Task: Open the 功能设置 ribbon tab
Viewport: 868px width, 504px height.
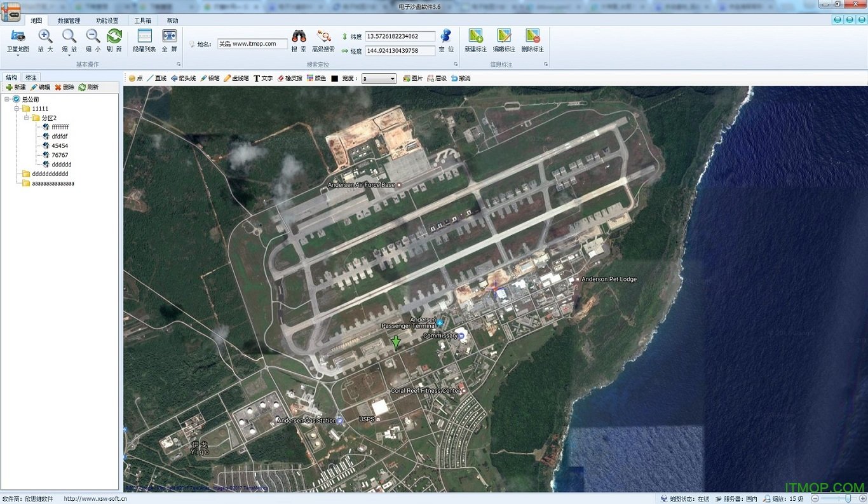Action: (107, 20)
